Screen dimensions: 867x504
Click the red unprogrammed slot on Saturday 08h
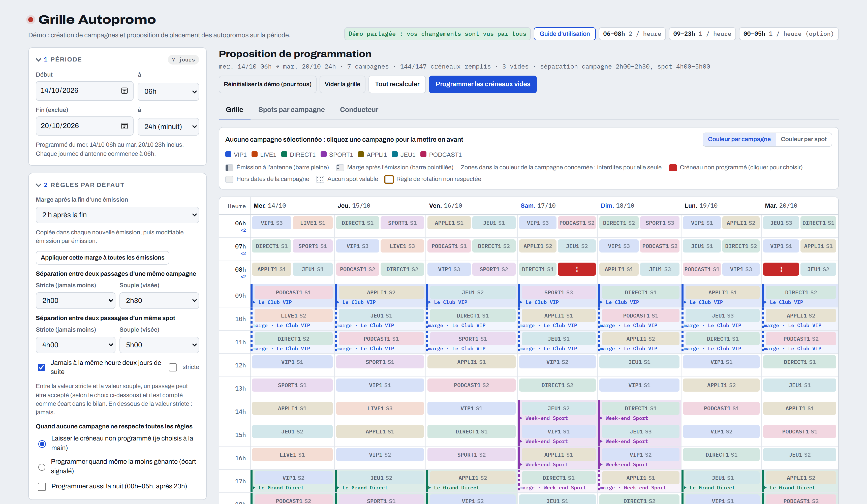(x=577, y=269)
